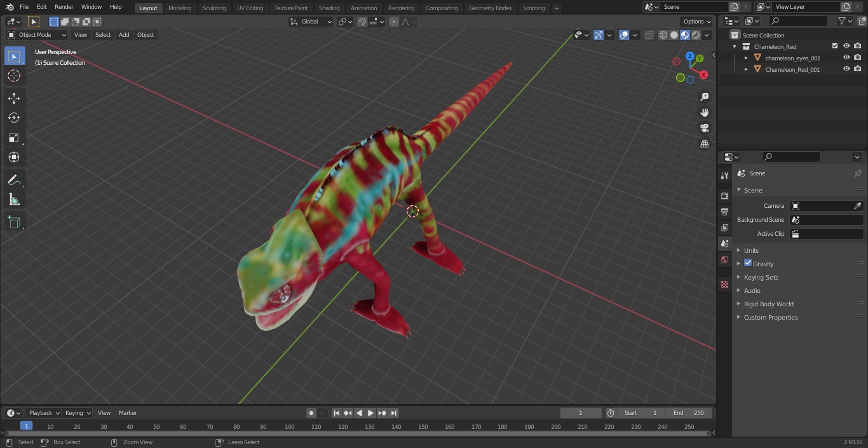This screenshot has width=868, height=448.
Task: Open Object Mode dropdown
Action: (x=37, y=35)
